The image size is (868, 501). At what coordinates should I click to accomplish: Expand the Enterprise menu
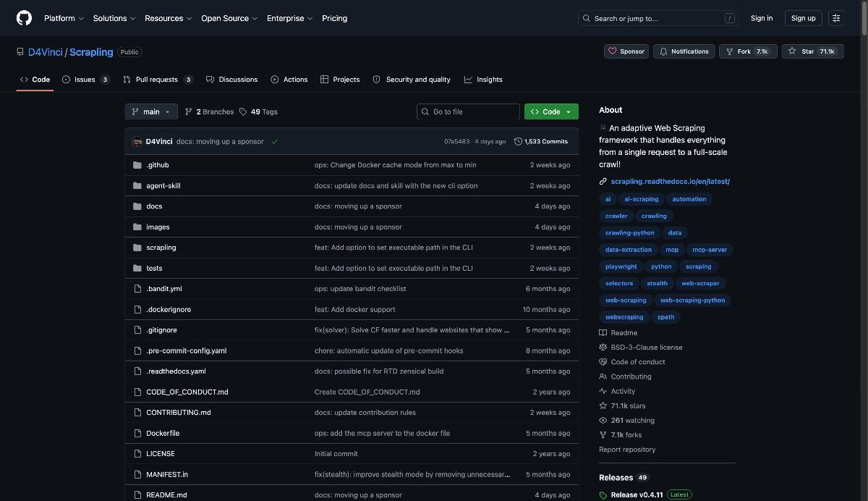[289, 18]
